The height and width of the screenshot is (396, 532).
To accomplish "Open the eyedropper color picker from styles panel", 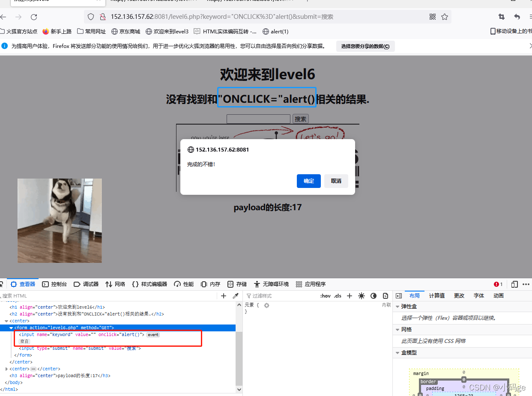I will click(x=236, y=295).
